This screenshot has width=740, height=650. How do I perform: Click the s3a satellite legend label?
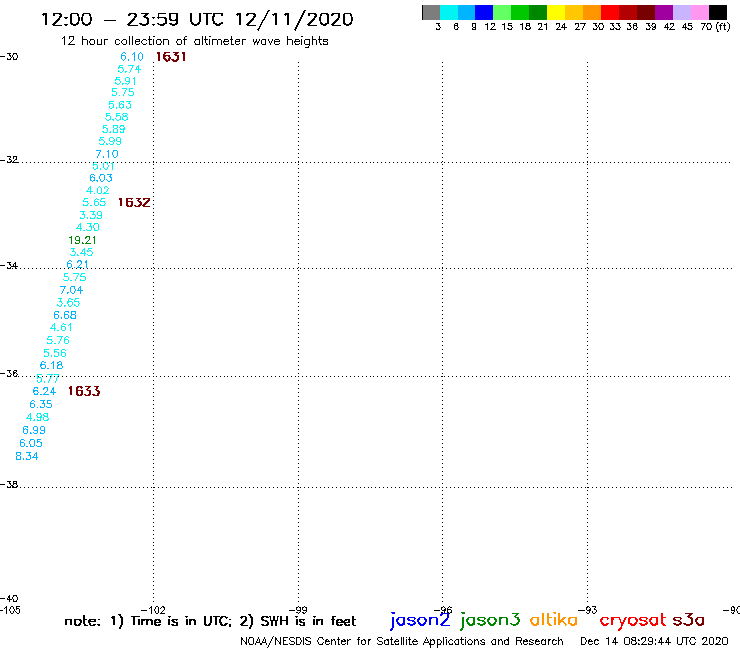click(x=689, y=620)
